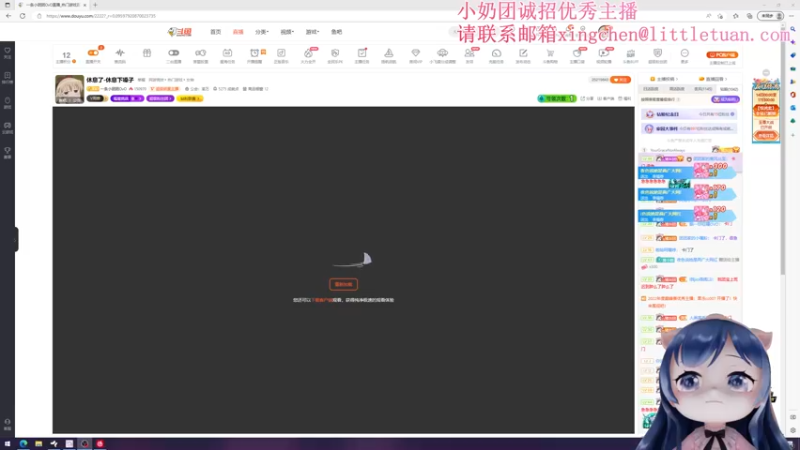The image size is (800, 450).
Task: Click the waveform icon in streamer toolbar
Action: click(x=120, y=53)
